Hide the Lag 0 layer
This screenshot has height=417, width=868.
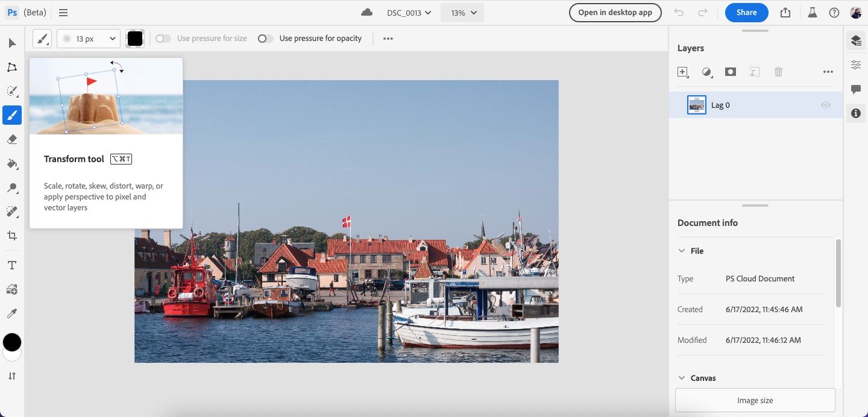coord(825,105)
